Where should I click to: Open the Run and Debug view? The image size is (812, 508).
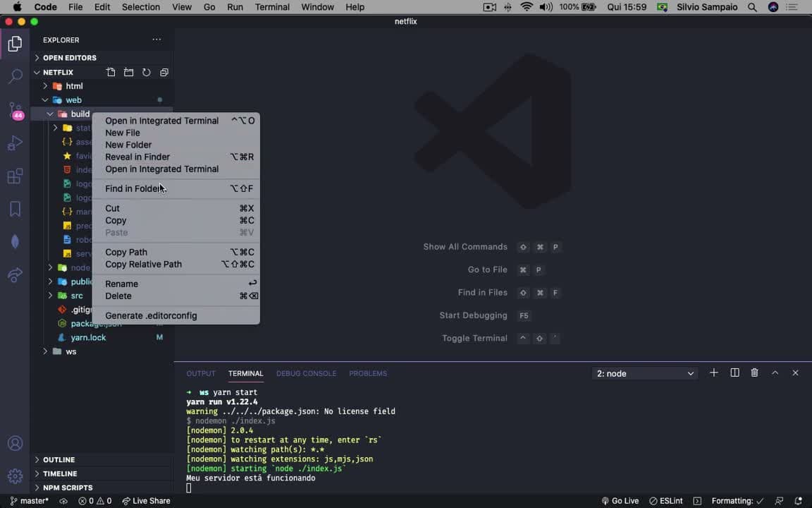(15, 143)
